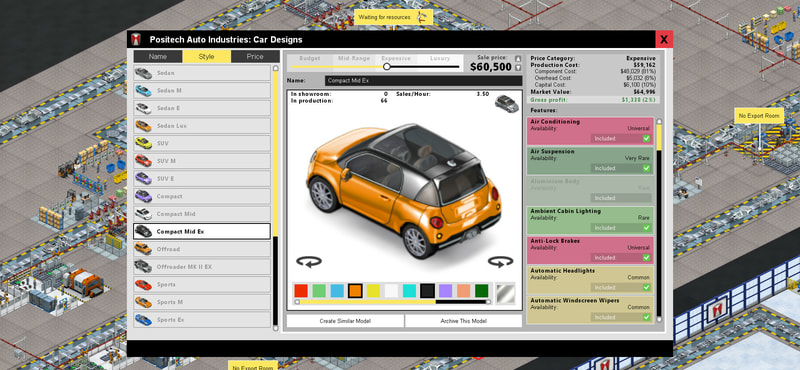
Task: Toggle the Anti-Lock Brakes Included checkbox
Action: (646, 258)
